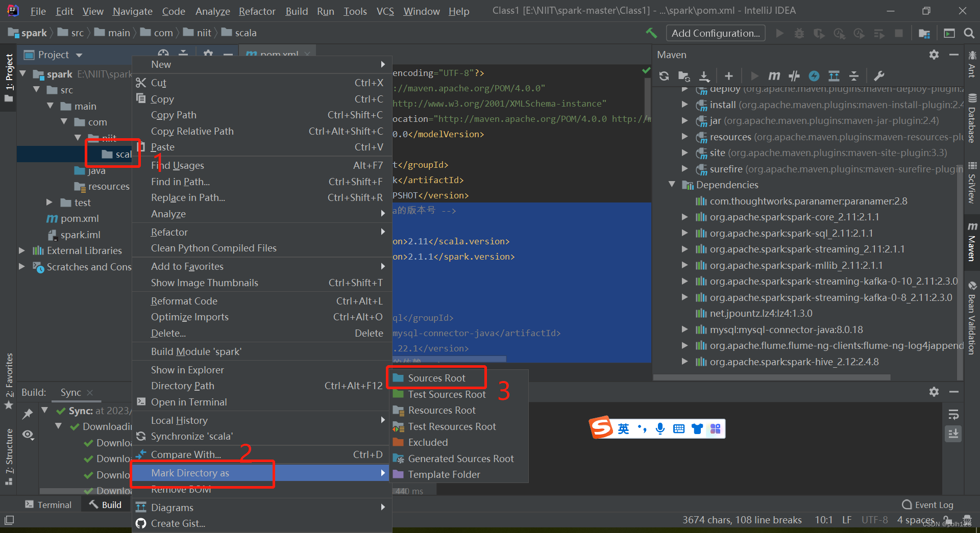Toggle Soft-Wrap in Build output

(x=953, y=414)
